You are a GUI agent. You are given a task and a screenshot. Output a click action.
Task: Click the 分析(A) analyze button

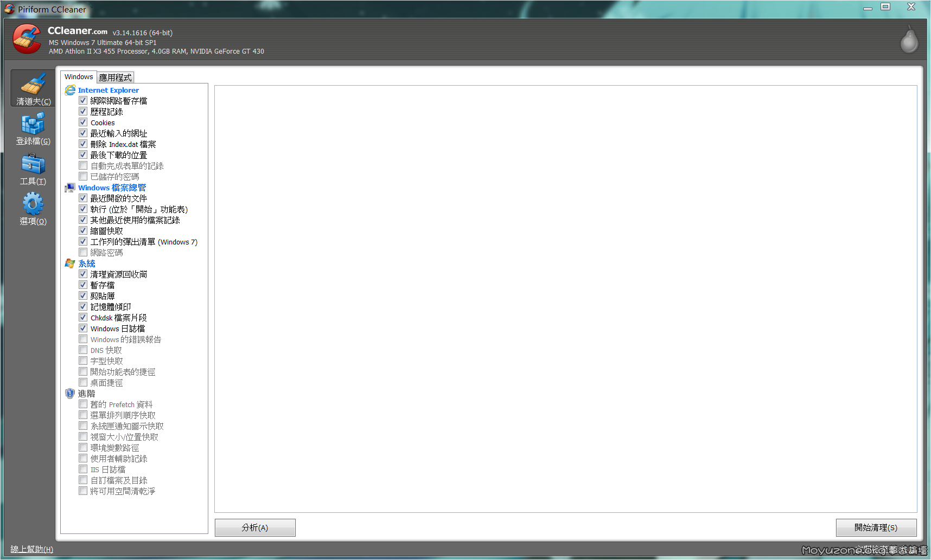(x=255, y=527)
